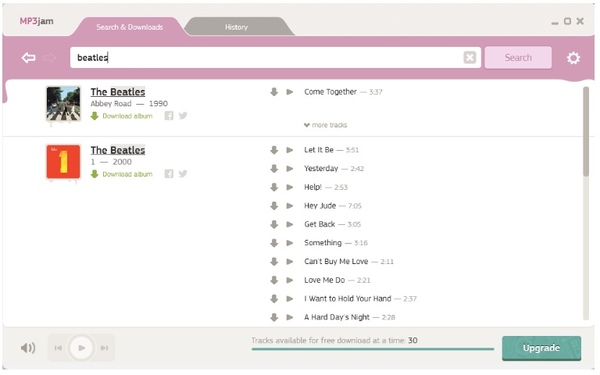600x375 pixels.
Task: Download A Hard Day's Night track
Action: [274, 317]
